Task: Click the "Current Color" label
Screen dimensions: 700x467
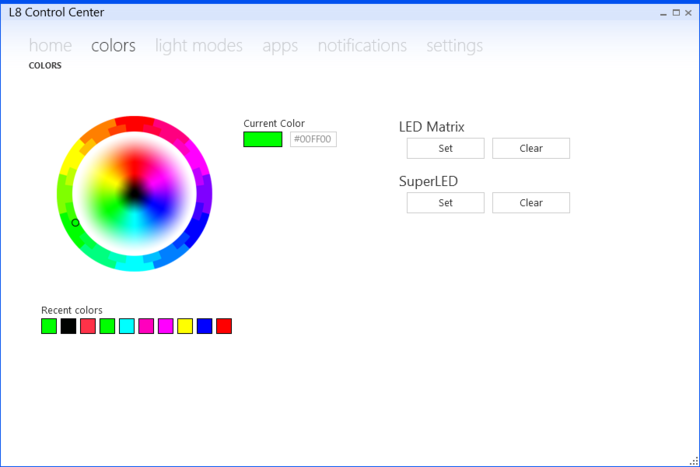Action: coord(274,123)
